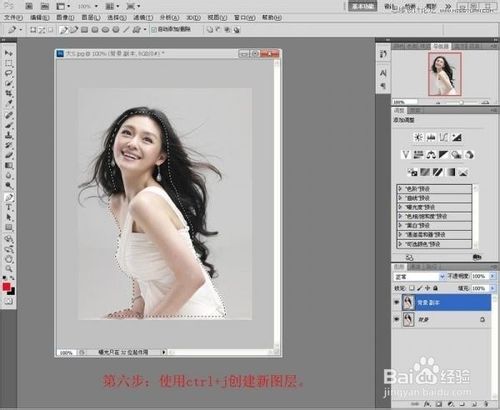Screen dimensions: 500x410
Task: Pick the Clone Stamp tool
Action: (9, 135)
